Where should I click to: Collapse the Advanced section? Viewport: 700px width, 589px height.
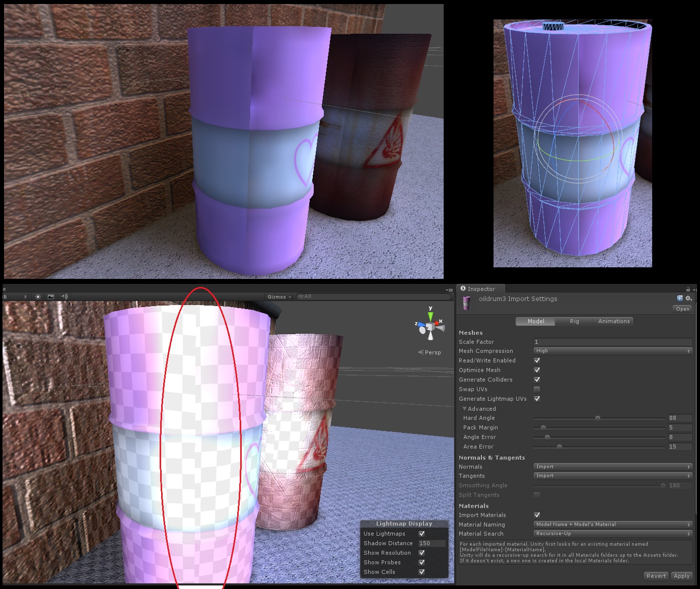pyautogui.click(x=464, y=409)
